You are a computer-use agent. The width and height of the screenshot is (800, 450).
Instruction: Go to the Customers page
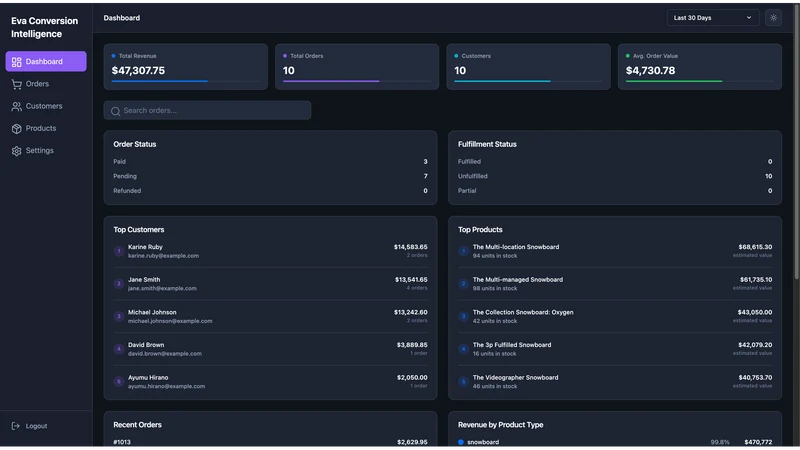(46, 106)
